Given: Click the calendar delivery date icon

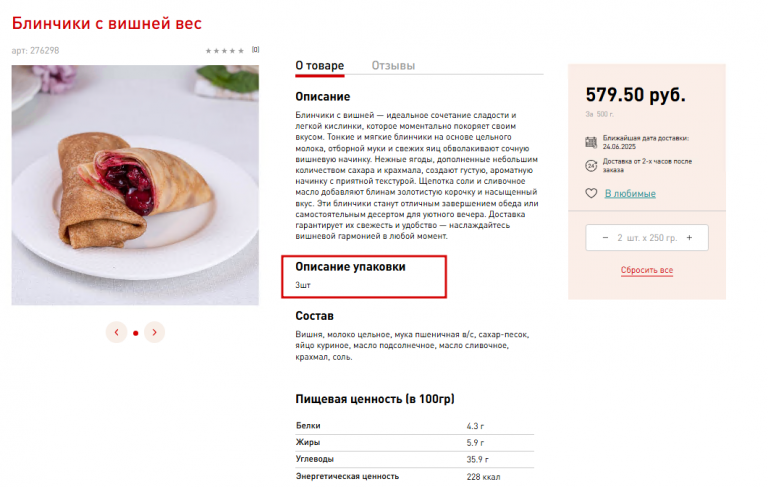Looking at the screenshot, I should 591,142.
